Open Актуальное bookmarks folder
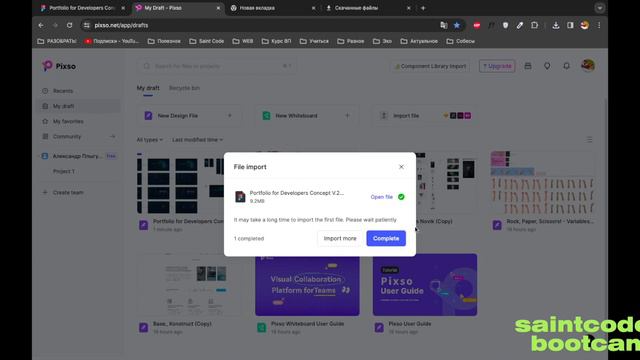640x360 pixels. pos(419,41)
